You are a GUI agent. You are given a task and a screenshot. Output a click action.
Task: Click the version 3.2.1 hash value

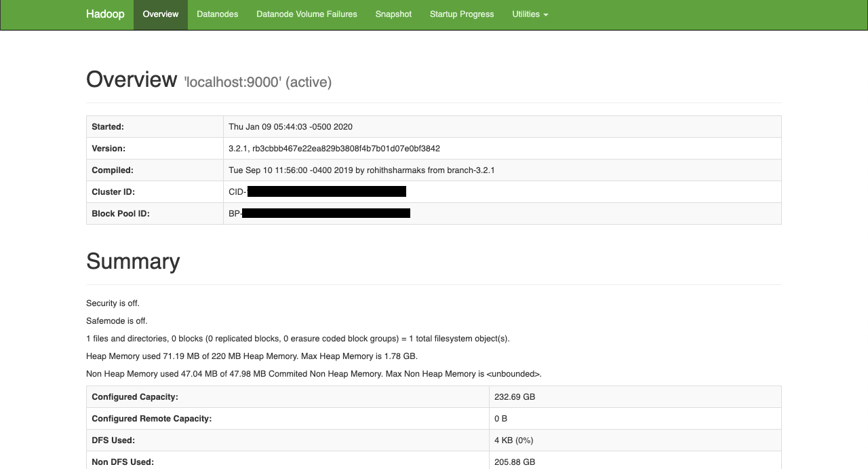point(334,149)
